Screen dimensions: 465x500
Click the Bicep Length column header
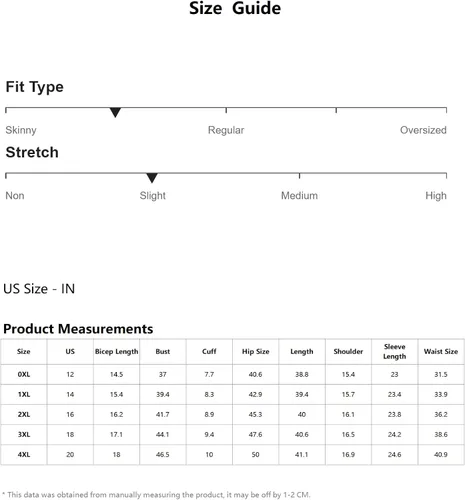click(x=117, y=351)
